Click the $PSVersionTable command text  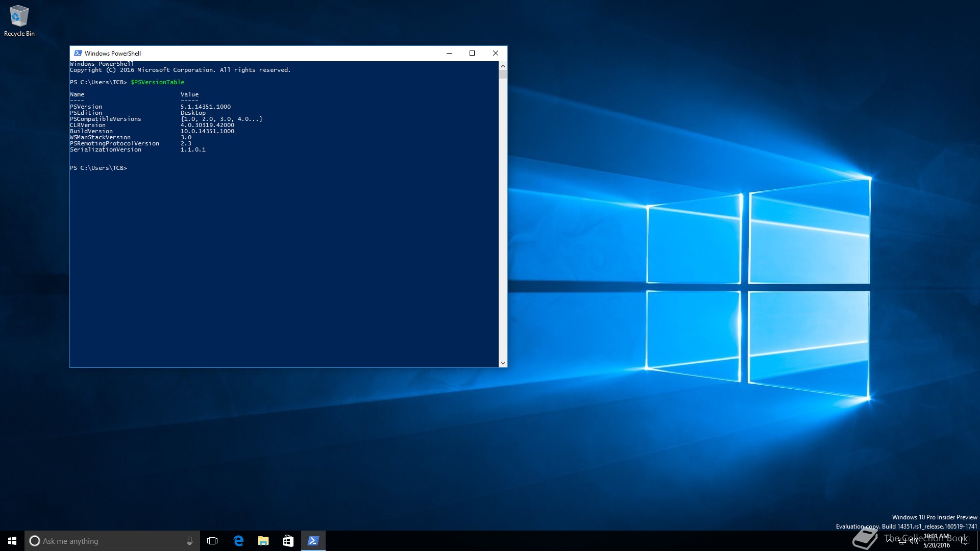(x=157, y=82)
